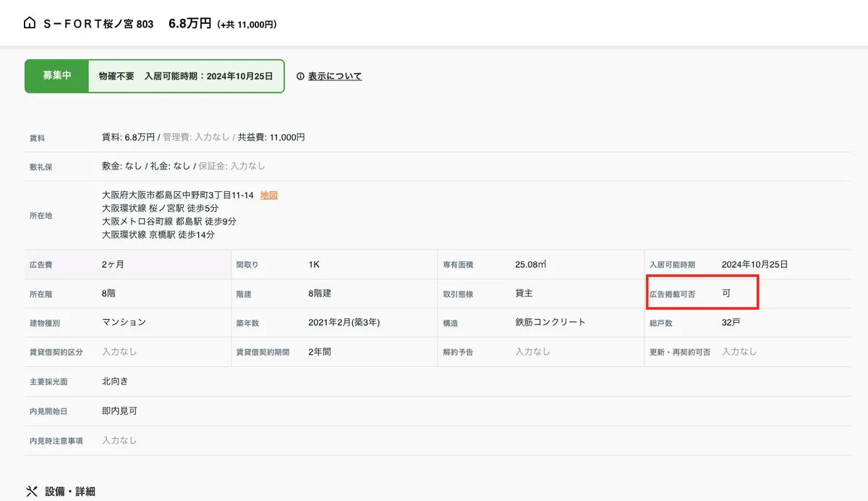Image resolution: width=868 pixels, height=501 pixels.
Task: Click the 管理費: 入力なし text
Action: point(196,137)
